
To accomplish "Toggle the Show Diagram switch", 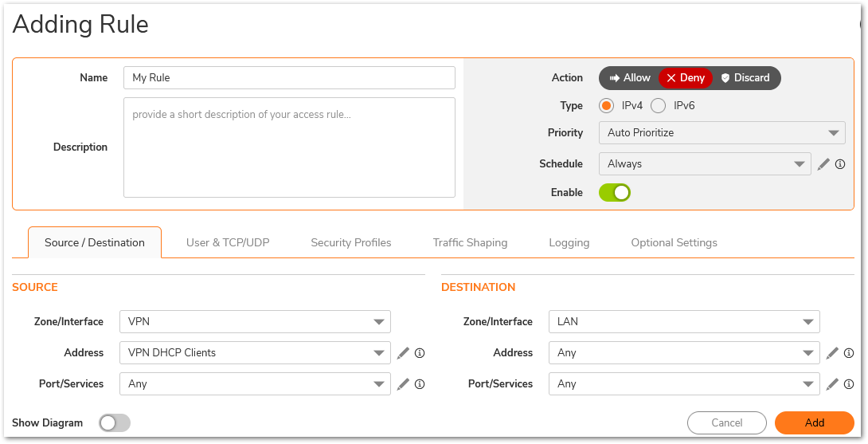I will pyautogui.click(x=115, y=423).
